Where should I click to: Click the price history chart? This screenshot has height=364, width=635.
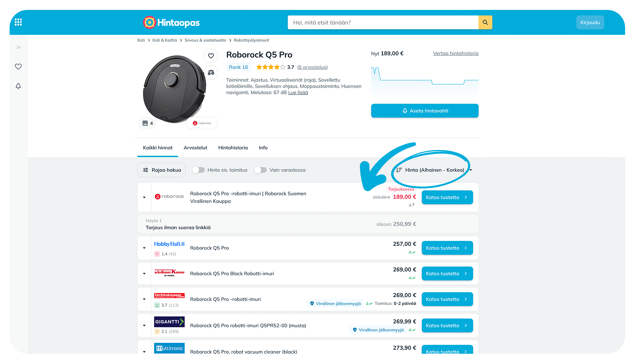424,81
